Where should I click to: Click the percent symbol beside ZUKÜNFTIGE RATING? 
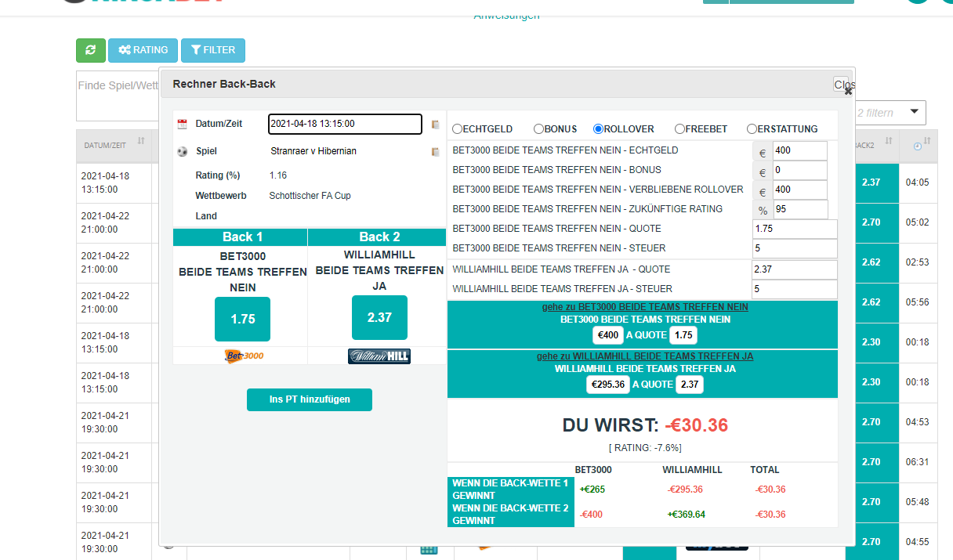click(763, 210)
